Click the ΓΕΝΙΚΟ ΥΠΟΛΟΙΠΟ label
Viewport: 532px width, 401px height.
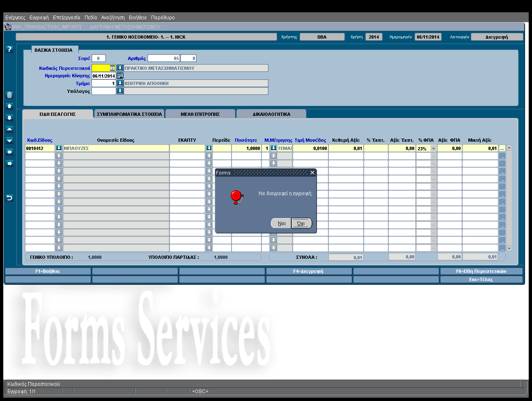[52, 257]
